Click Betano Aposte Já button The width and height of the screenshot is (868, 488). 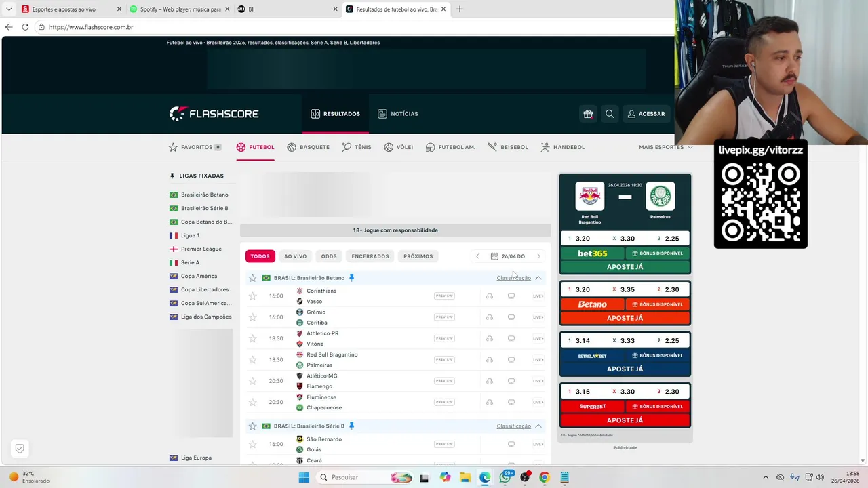pyautogui.click(x=625, y=318)
